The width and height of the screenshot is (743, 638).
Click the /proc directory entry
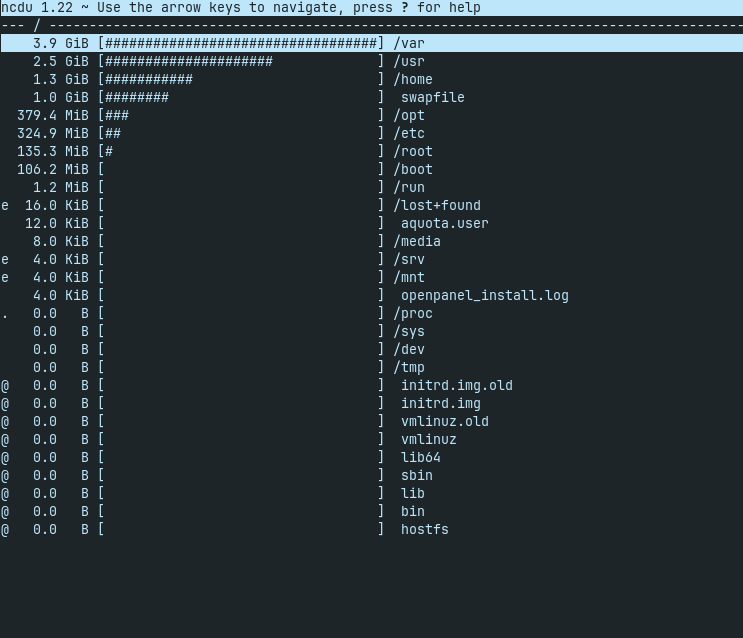coord(372,313)
